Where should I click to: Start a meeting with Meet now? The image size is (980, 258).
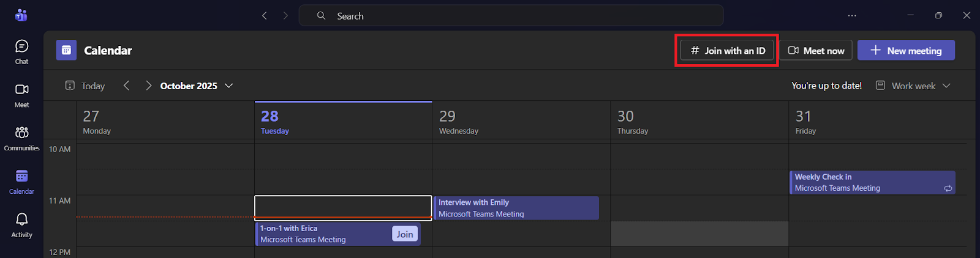coord(816,51)
